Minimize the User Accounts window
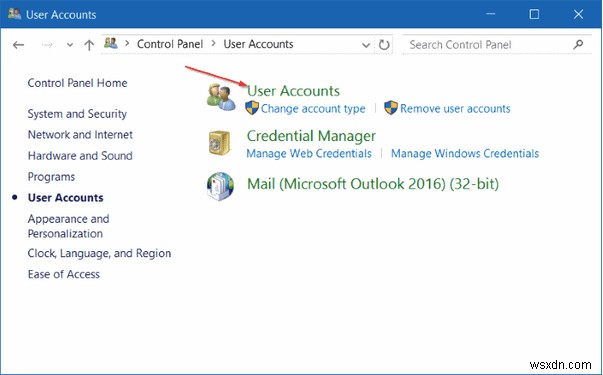 point(490,14)
